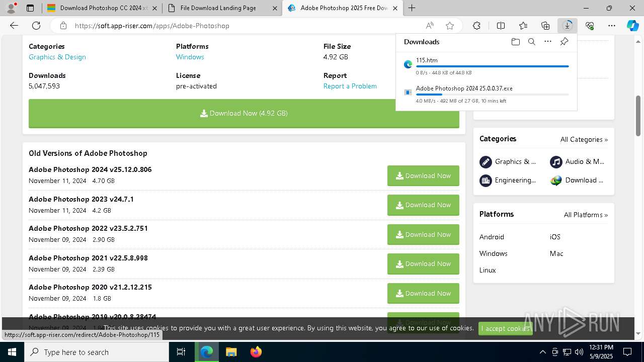Open the Extensions puzzle icon
Image resolution: width=644 pixels, height=362 pixels.
click(476, 26)
